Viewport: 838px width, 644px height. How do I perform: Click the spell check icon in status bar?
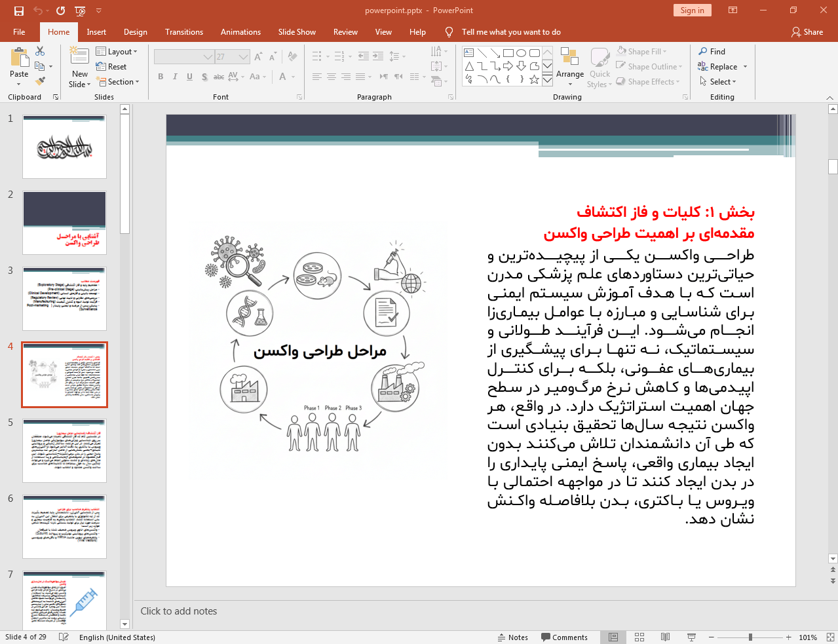click(64, 637)
